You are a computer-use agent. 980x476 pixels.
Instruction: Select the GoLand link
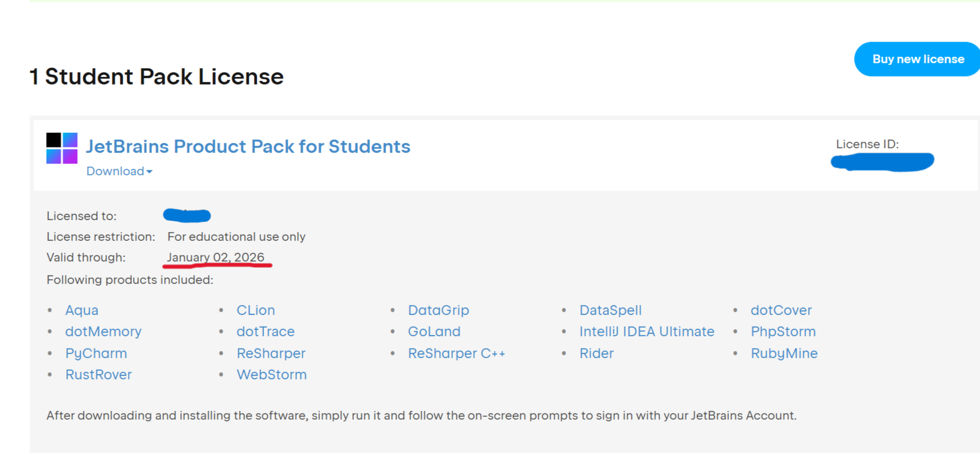pyautogui.click(x=434, y=332)
